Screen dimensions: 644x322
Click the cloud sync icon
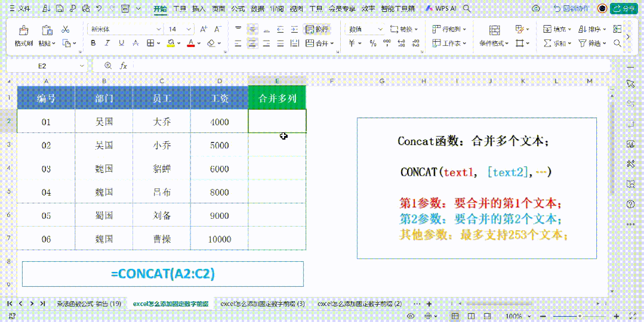[535, 8]
